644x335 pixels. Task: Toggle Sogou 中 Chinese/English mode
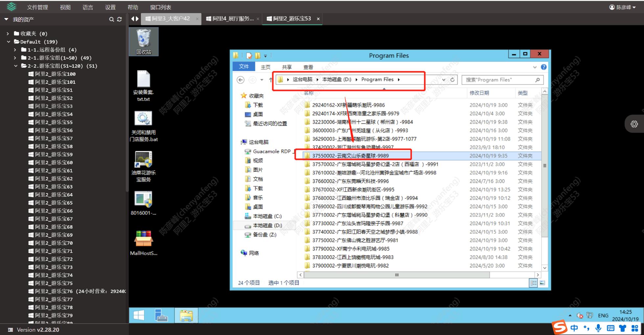574,328
